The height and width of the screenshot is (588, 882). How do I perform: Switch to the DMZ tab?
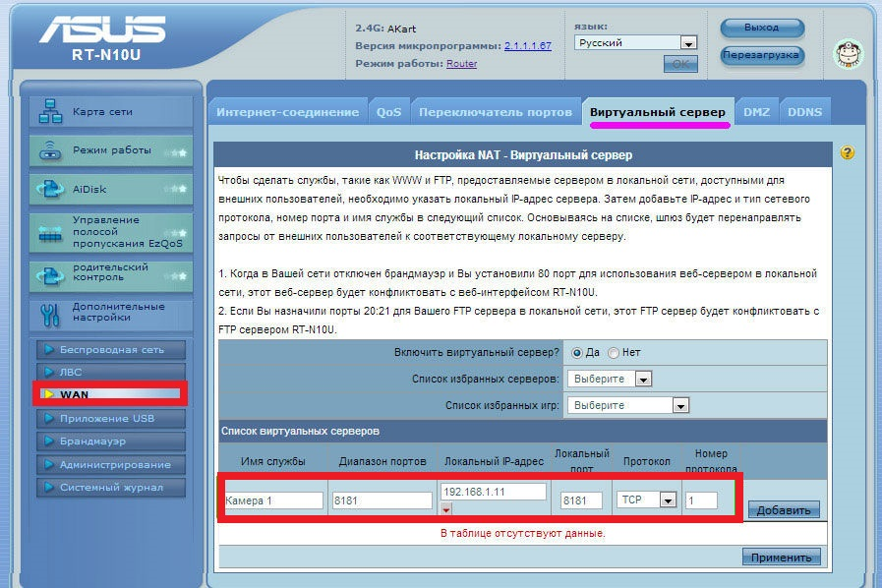pyautogui.click(x=756, y=112)
